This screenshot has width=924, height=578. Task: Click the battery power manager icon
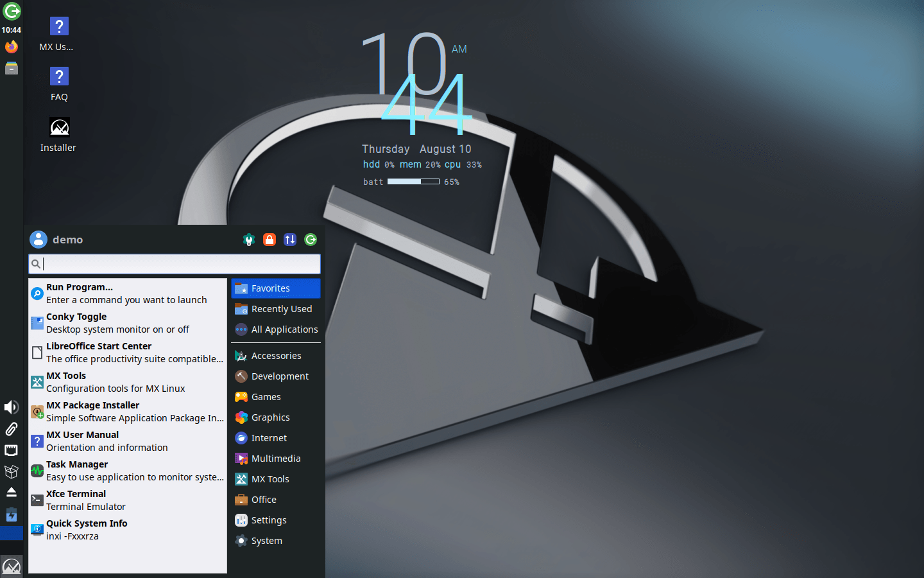(12, 514)
